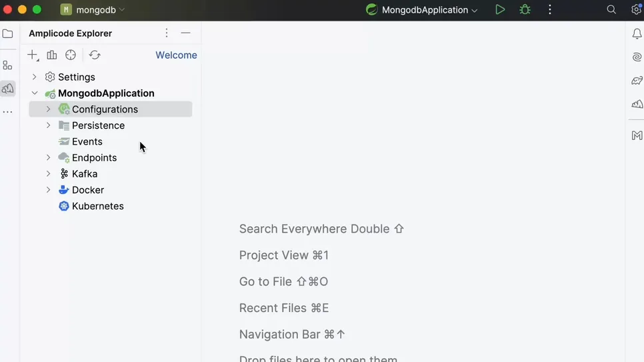The image size is (644, 362).
Task: Open the right-side Amplicode Designer icon
Action: [637, 104]
